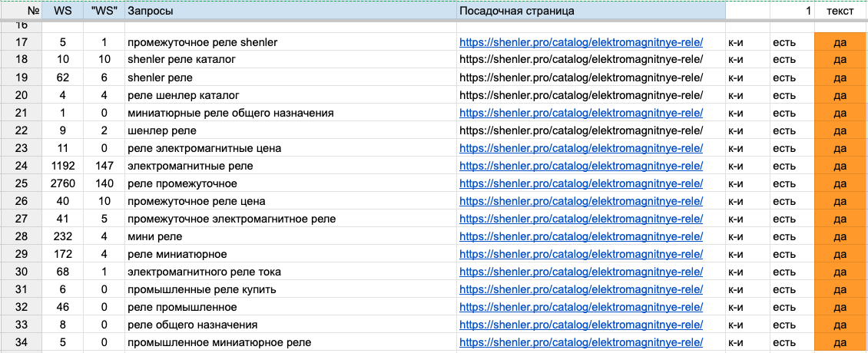This screenshot has height=353, width=868.
Task: Click query cell 'шенлер реле' in row 22
Action: 290,130
